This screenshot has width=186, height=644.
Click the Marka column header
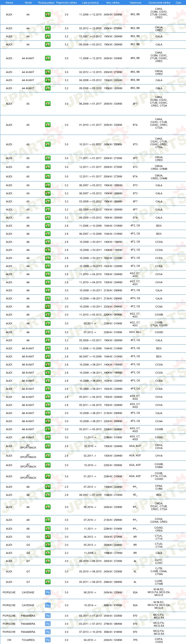9,3
